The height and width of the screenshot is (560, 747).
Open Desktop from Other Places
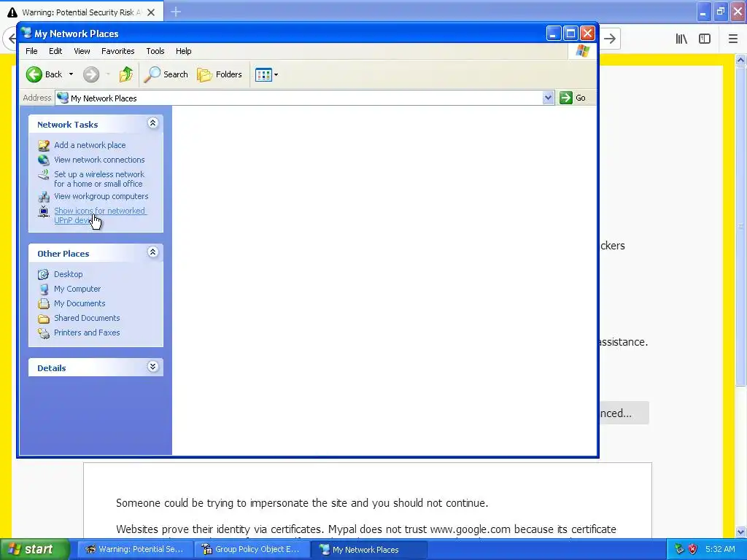point(68,274)
